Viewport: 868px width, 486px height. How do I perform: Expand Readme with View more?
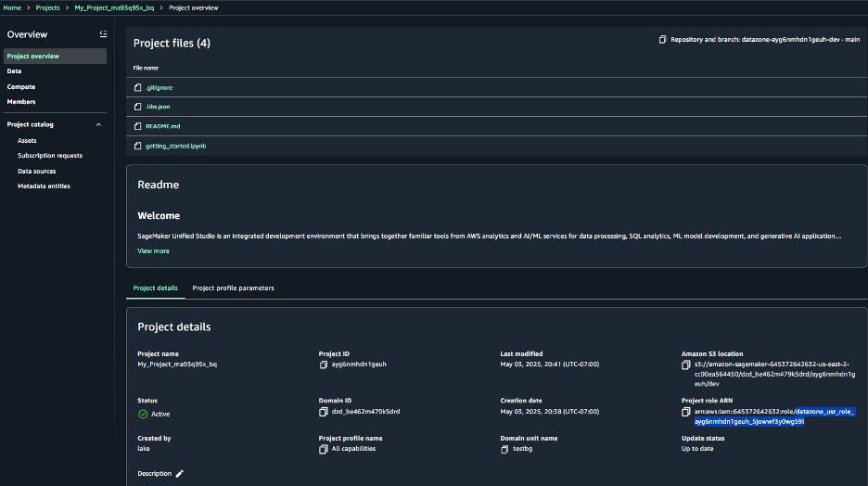(x=153, y=250)
